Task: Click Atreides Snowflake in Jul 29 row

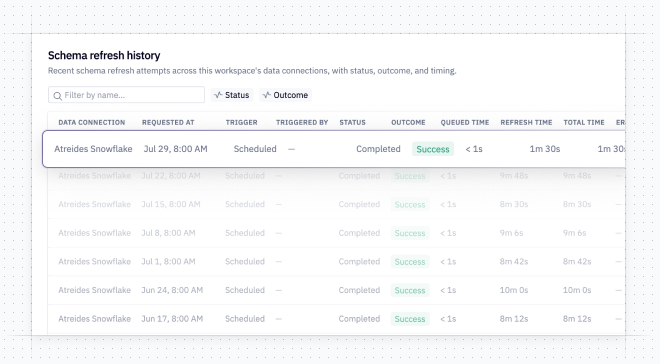Action: [x=93, y=149]
